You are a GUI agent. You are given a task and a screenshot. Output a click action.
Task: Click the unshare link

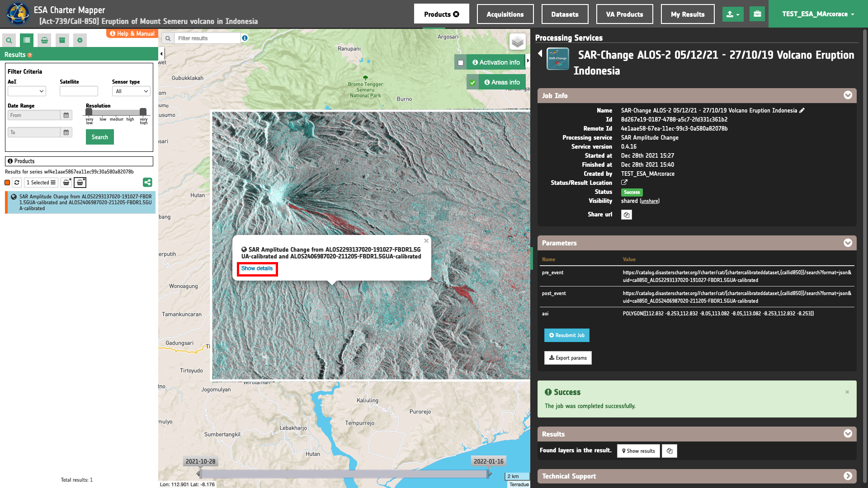pos(650,201)
